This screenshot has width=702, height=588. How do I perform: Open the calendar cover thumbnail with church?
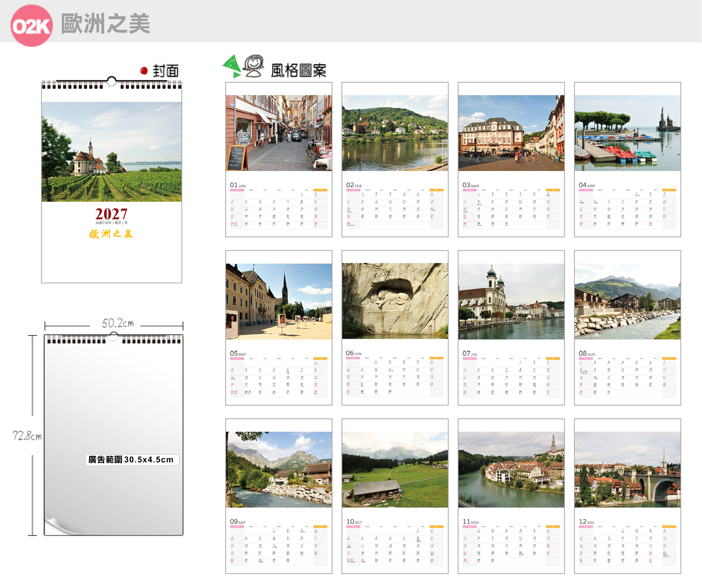(112, 180)
